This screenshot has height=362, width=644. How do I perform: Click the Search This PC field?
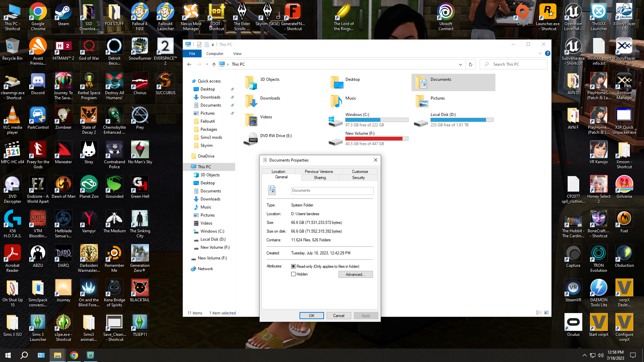tap(514, 64)
